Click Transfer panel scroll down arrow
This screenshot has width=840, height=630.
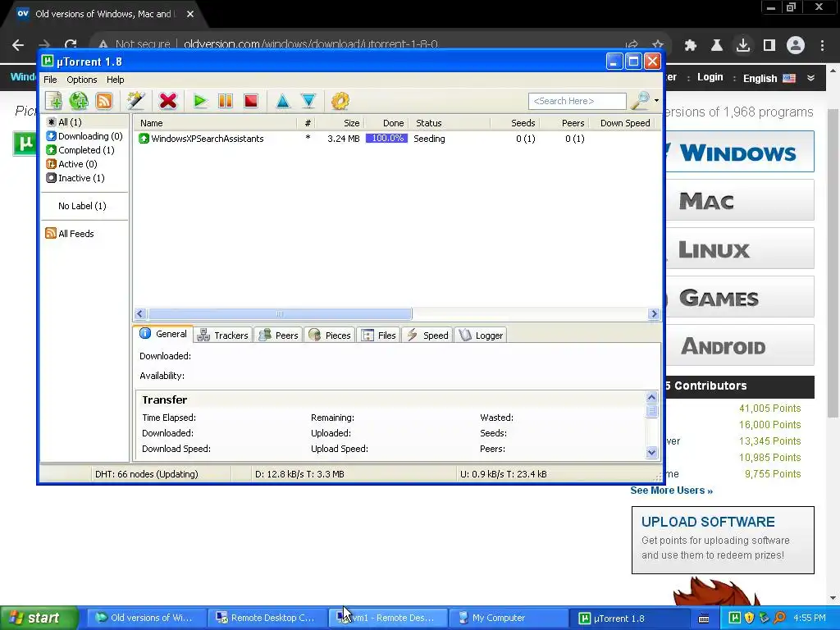(652, 452)
